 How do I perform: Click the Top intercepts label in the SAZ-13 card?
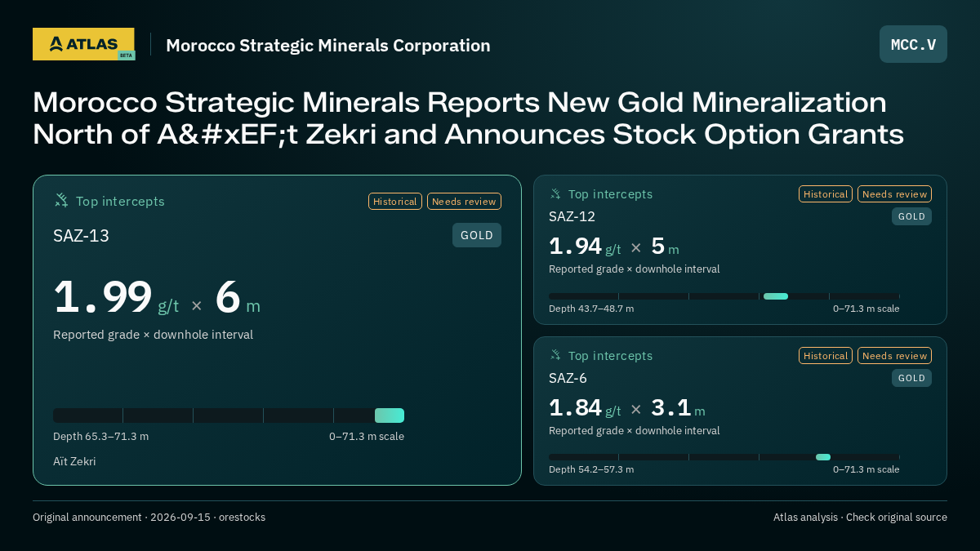[x=120, y=202]
